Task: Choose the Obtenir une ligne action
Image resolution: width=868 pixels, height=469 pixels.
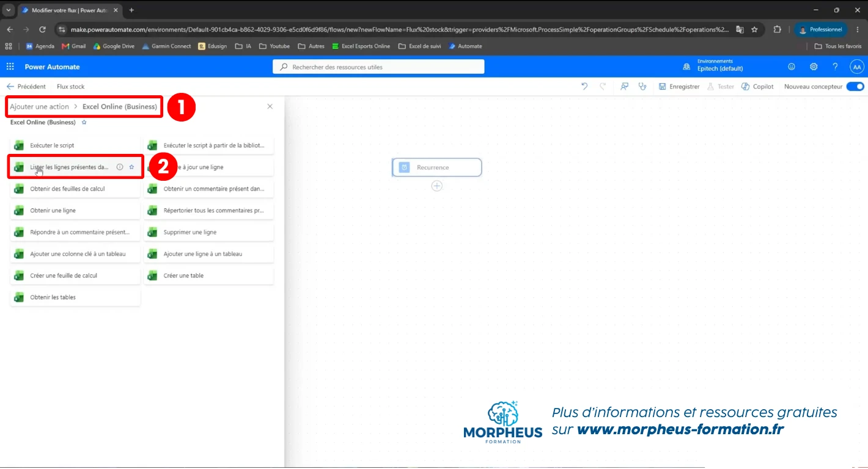Action: click(75, 211)
